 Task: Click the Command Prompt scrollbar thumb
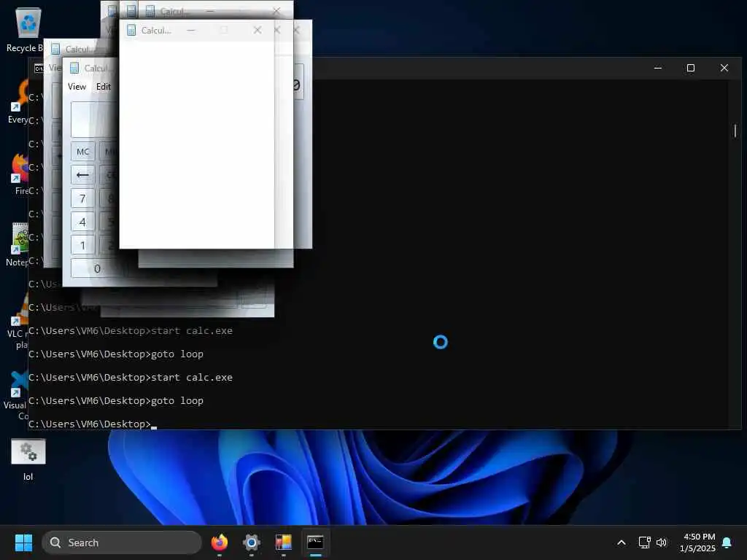(735, 131)
